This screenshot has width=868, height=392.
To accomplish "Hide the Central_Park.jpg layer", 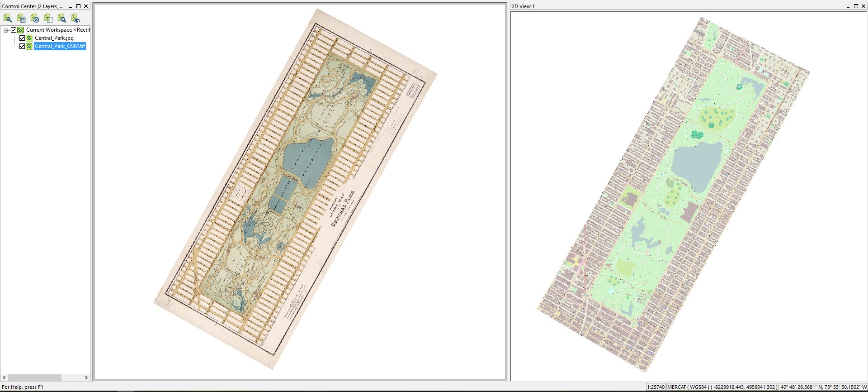I will tap(22, 38).
